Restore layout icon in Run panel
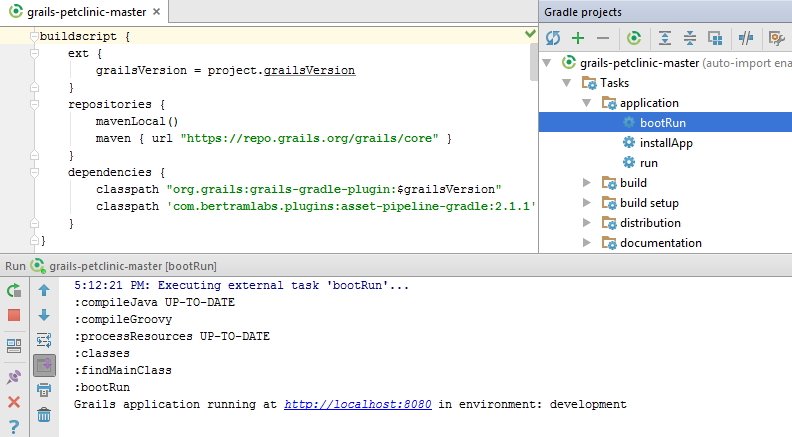This screenshot has height=437, width=792. tap(14, 346)
